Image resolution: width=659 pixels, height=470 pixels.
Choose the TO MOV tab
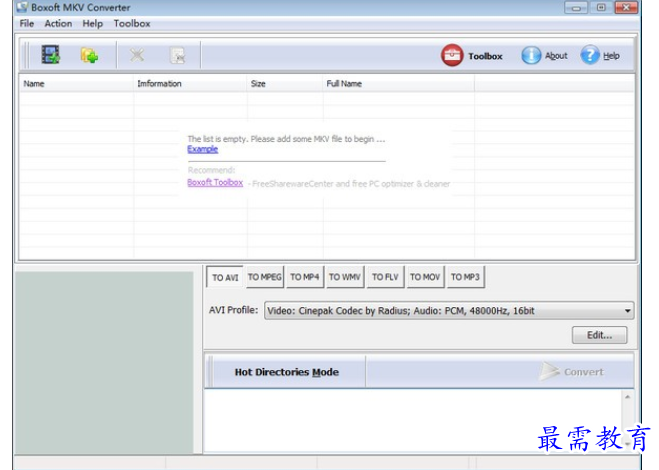[425, 277]
